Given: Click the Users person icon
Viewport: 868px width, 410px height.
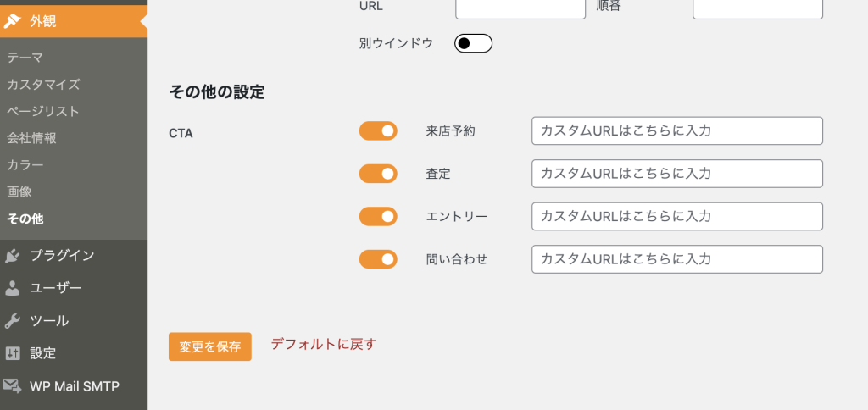Looking at the screenshot, I should (x=13, y=288).
